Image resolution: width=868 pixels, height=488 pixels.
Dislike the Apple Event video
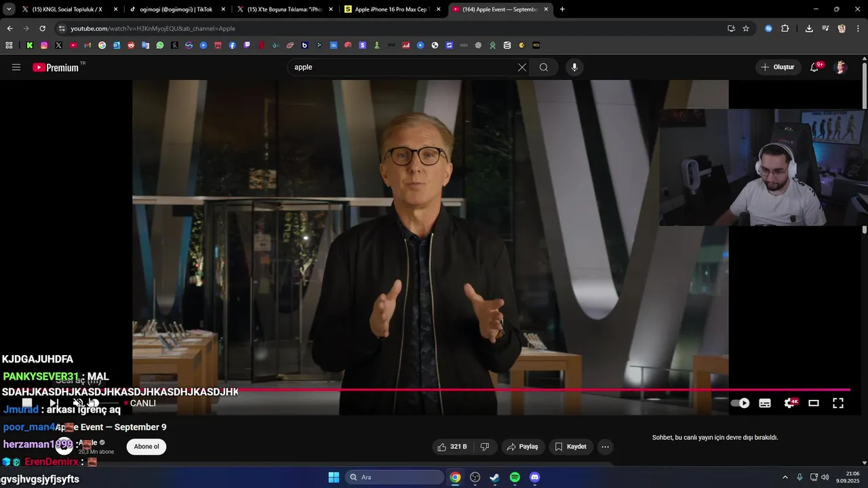click(x=485, y=447)
